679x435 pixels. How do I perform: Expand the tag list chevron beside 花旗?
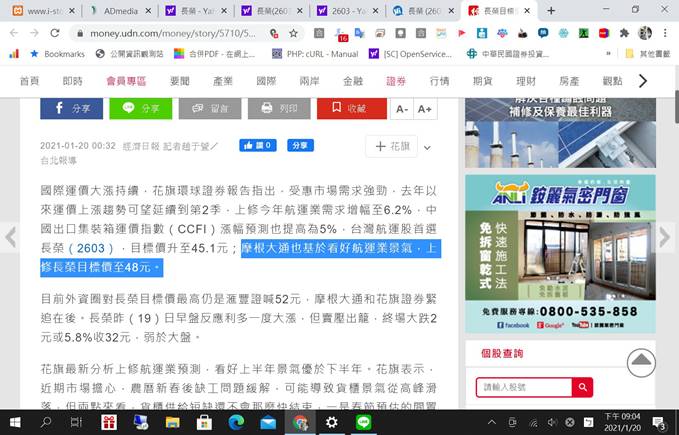427,146
